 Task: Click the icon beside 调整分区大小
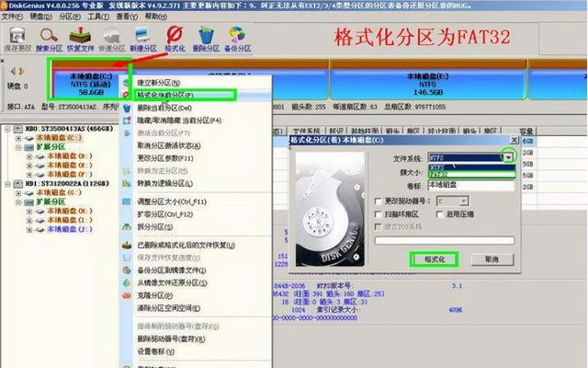click(127, 201)
